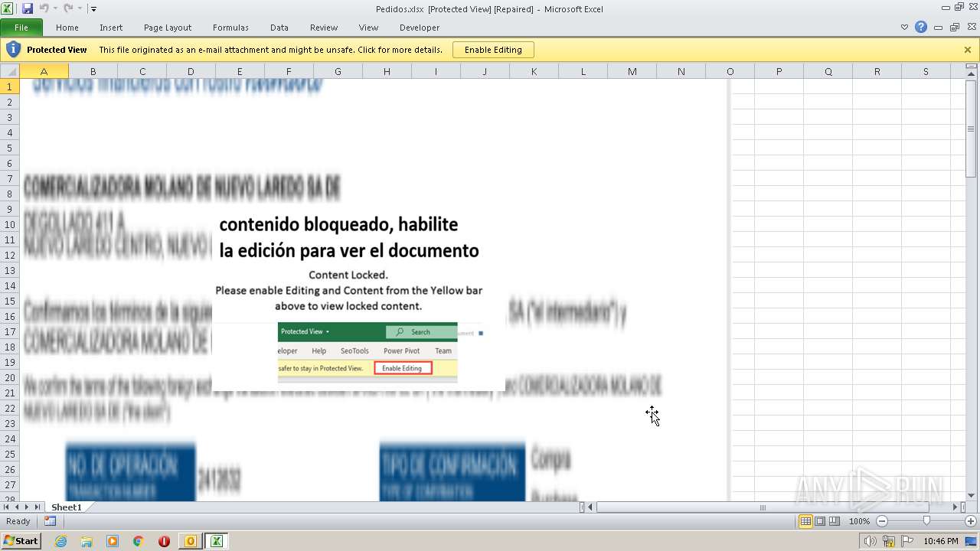Open the Review tab
Viewport: 980px width, 551px height.
tap(324, 28)
